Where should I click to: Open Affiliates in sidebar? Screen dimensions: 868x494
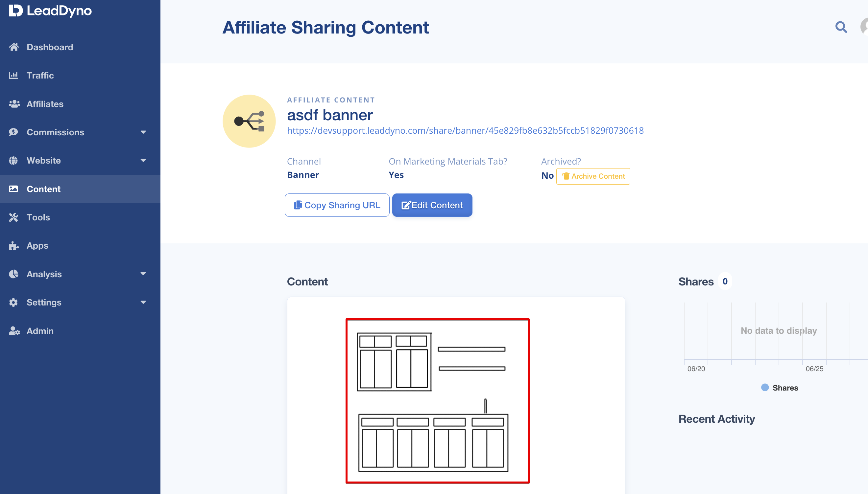point(80,104)
